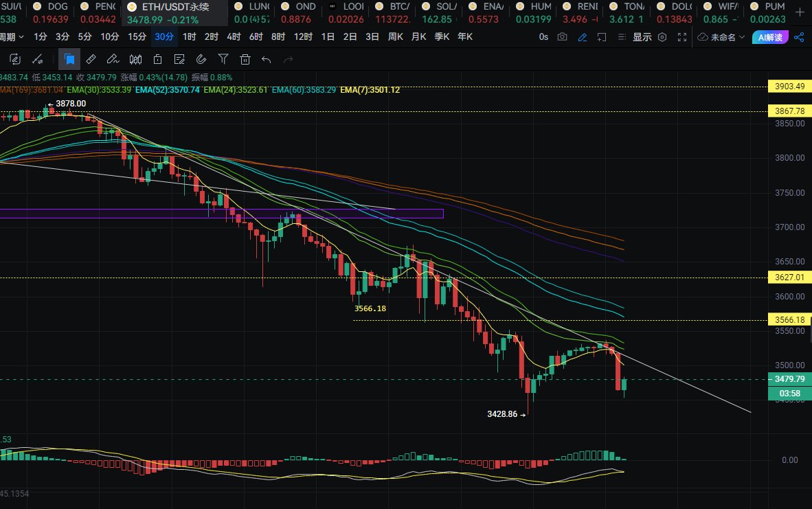The image size is (812, 509).
Task: Switch to the 季K quarterly chart
Action: click(442, 37)
